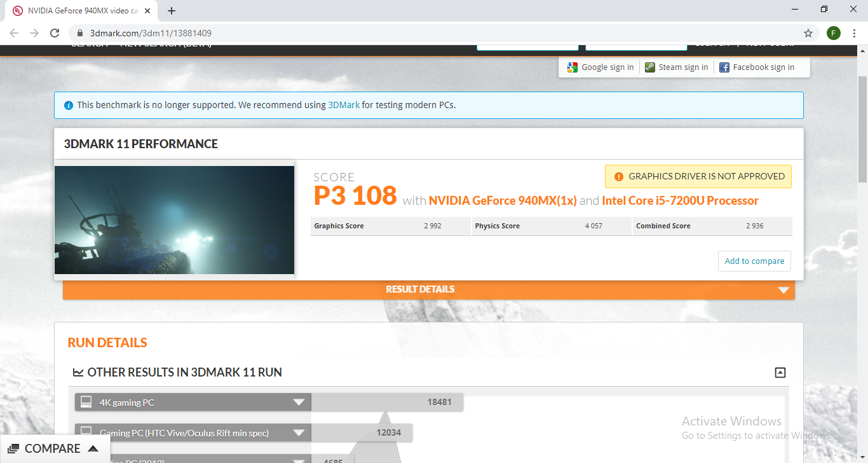Click the Compare stack icon
Viewport: 868px width, 463px height.
coord(13,448)
